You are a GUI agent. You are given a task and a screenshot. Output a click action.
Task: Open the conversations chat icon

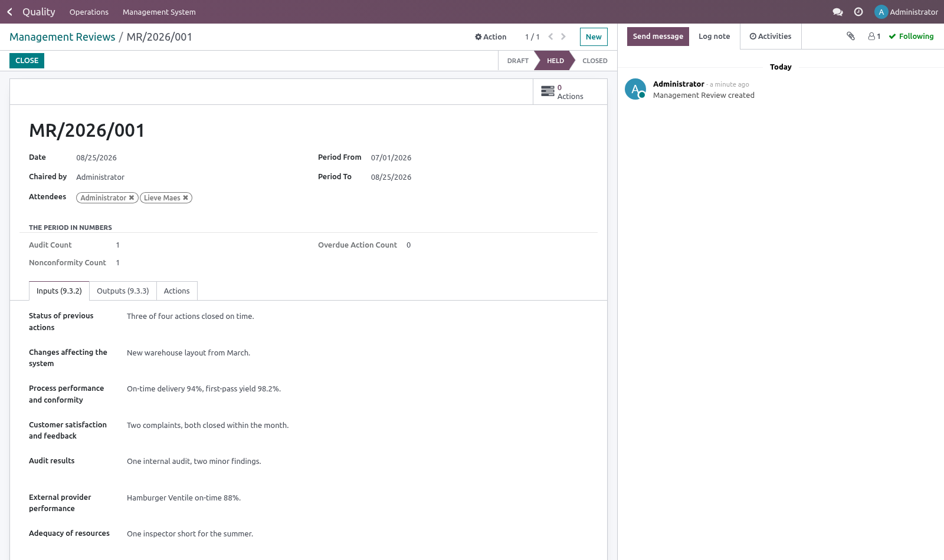point(837,12)
